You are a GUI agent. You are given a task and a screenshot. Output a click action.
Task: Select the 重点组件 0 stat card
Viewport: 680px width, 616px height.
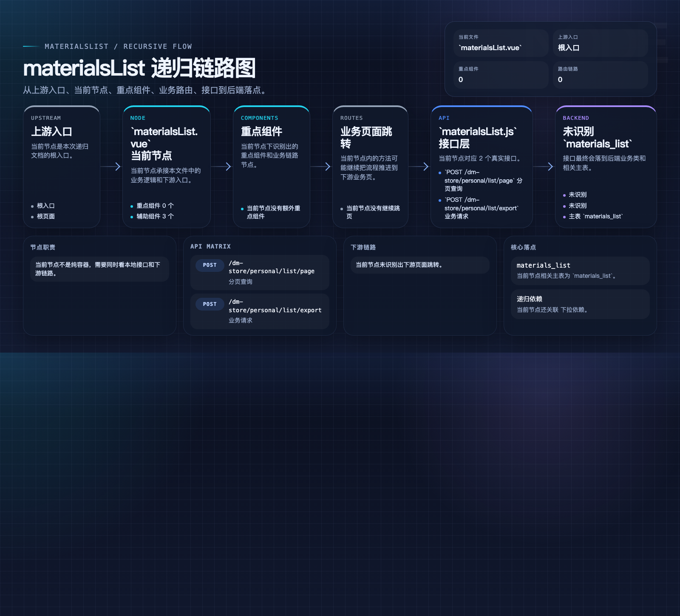tap(501, 75)
